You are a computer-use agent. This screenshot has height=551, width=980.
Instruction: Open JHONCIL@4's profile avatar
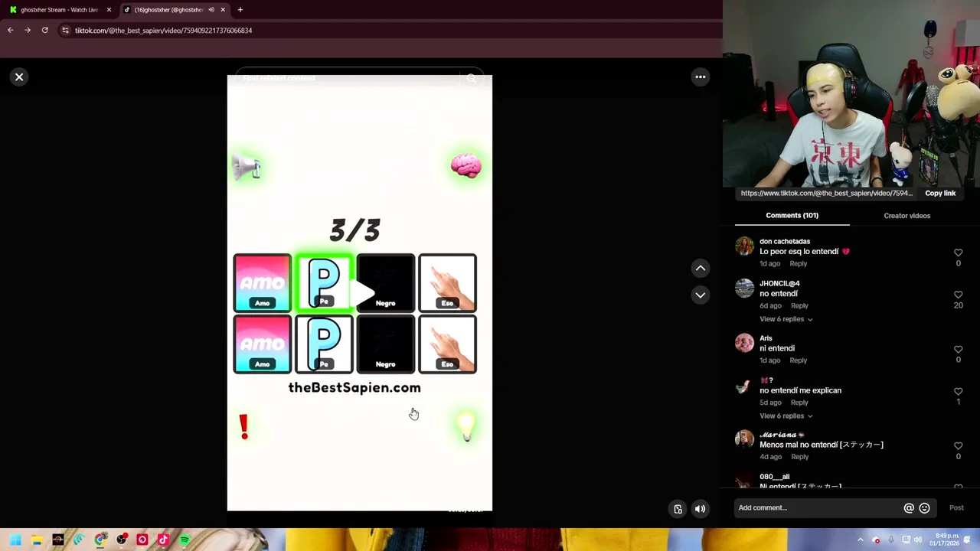744,288
